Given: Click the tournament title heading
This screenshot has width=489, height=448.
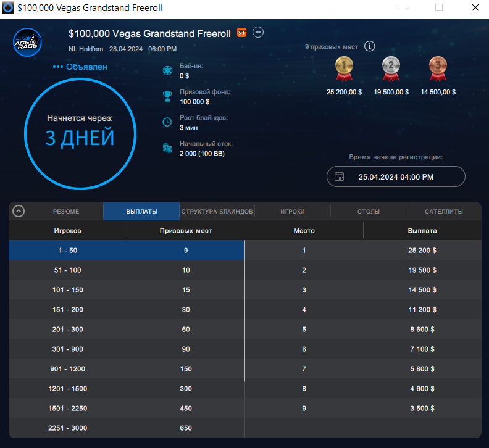Looking at the screenshot, I should click(x=149, y=33).
